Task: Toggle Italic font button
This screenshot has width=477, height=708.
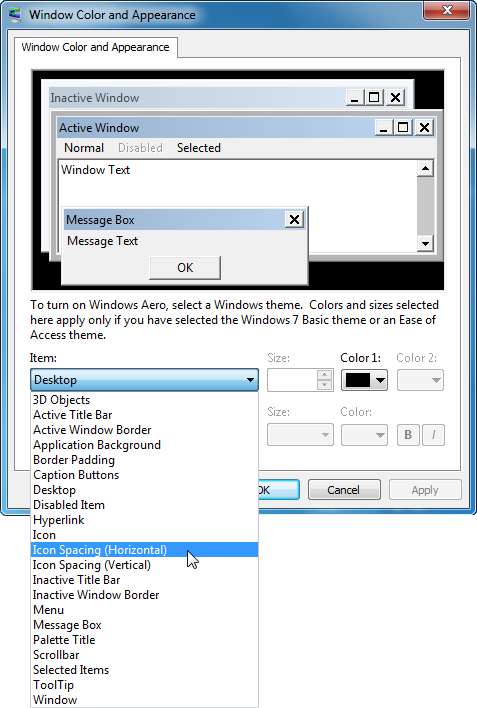Action: click(x=433, y=435)
